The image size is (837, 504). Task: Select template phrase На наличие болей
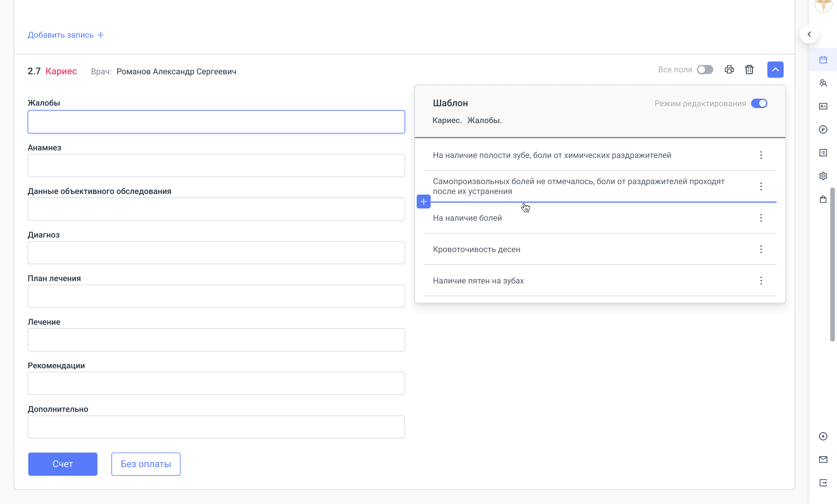pos(467,218)
